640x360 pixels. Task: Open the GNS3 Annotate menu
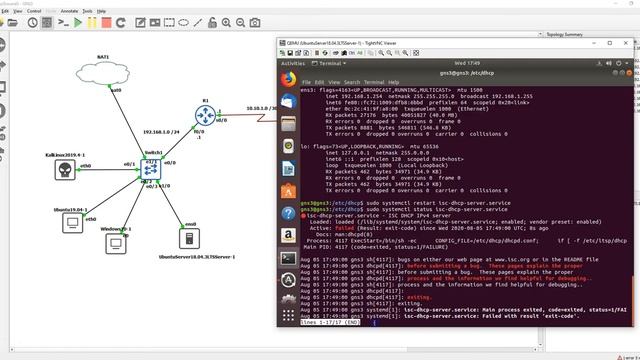[69, 11]
